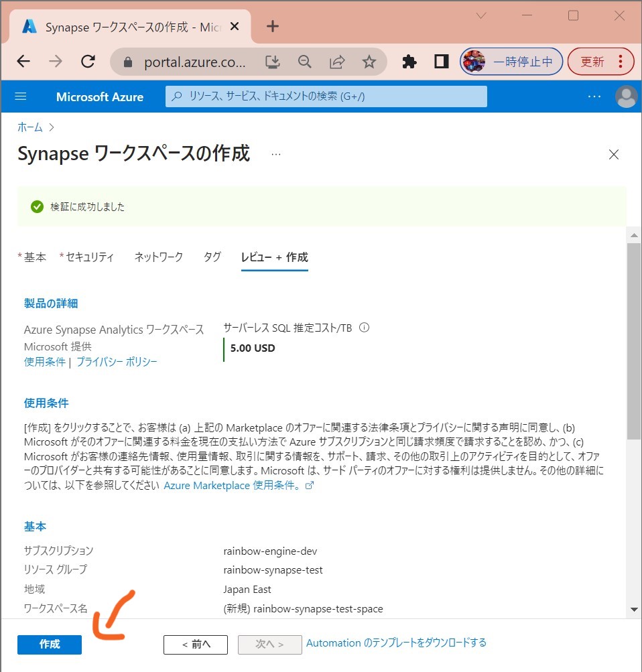Click the Azure Synapse Analytics ワークスペース product name

pyautogui.click(x=114, y=330)
